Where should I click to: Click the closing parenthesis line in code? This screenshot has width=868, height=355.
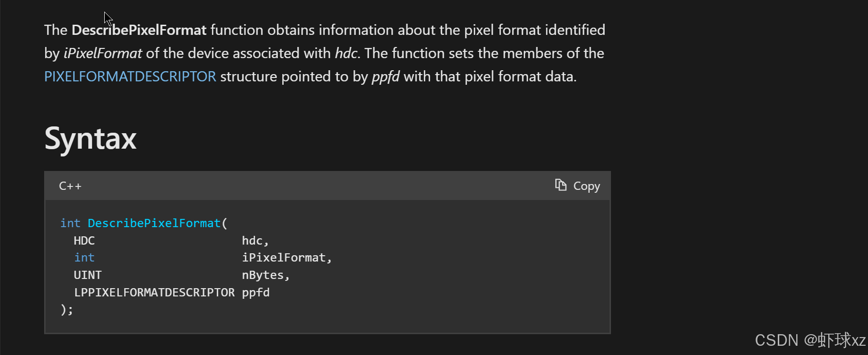[67, 309]
